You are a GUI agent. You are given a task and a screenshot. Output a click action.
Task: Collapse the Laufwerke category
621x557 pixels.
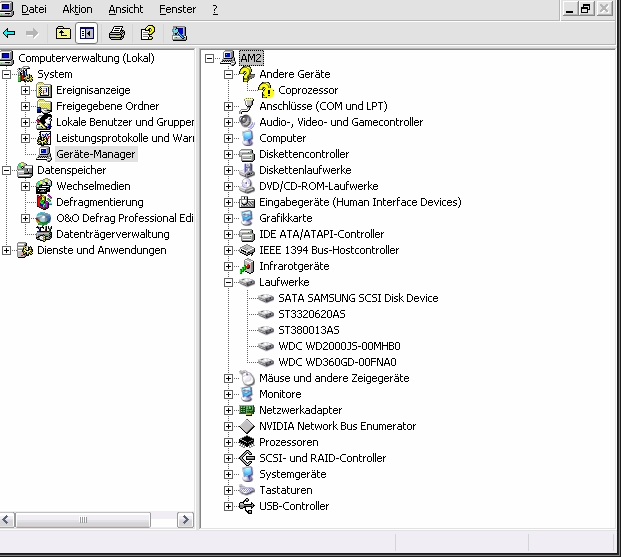click(229, 282)
